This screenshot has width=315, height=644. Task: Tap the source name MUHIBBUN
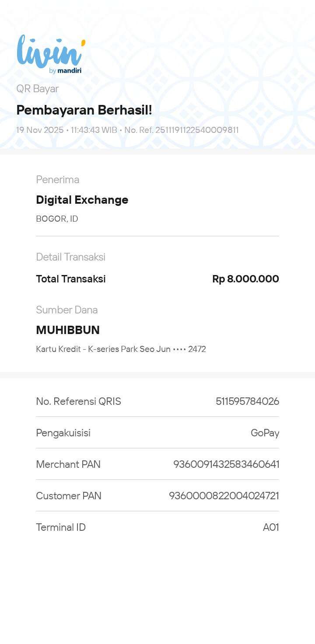pos(68,330)
